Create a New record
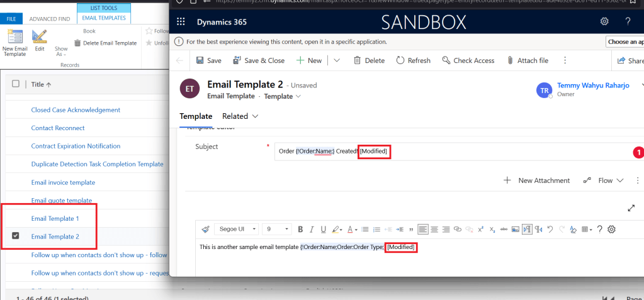 coord(309,60)
